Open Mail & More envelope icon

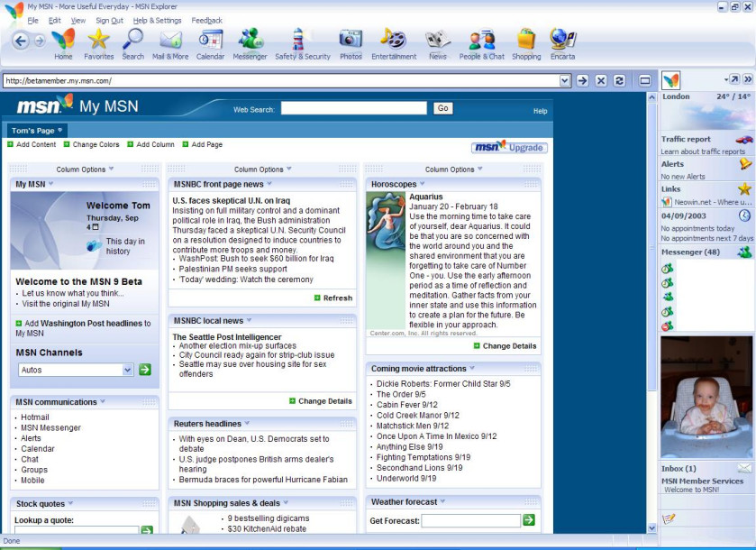click(x=170, y=41)
